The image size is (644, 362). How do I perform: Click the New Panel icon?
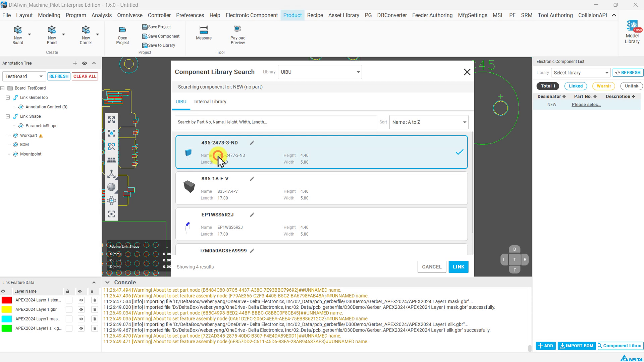[52, 30]
